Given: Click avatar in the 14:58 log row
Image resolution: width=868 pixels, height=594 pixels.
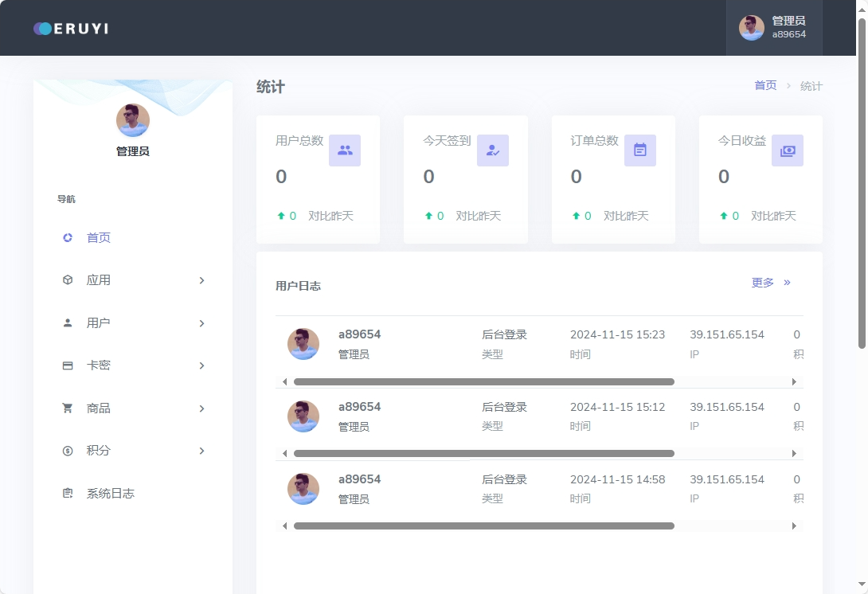Looking at the screenshot, I should click(x=303, y=489).
